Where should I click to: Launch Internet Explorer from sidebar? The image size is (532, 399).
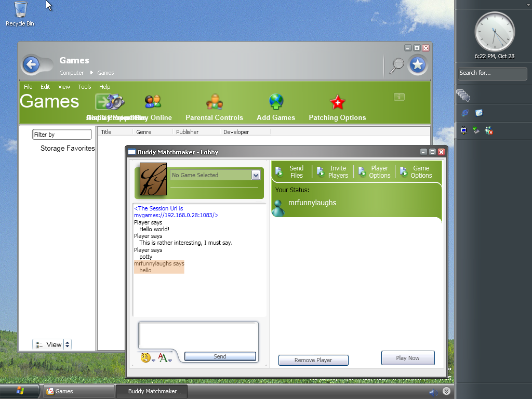pyautogui.click(x=465, y=113)
